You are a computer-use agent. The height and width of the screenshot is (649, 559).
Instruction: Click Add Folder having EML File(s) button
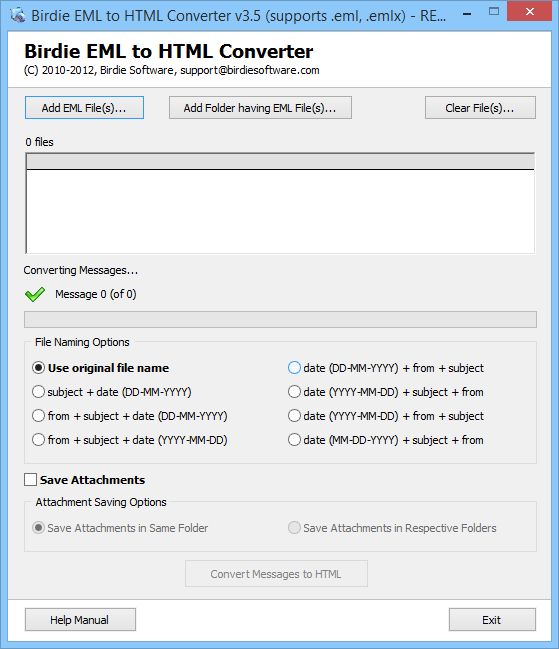pos(260,108)
